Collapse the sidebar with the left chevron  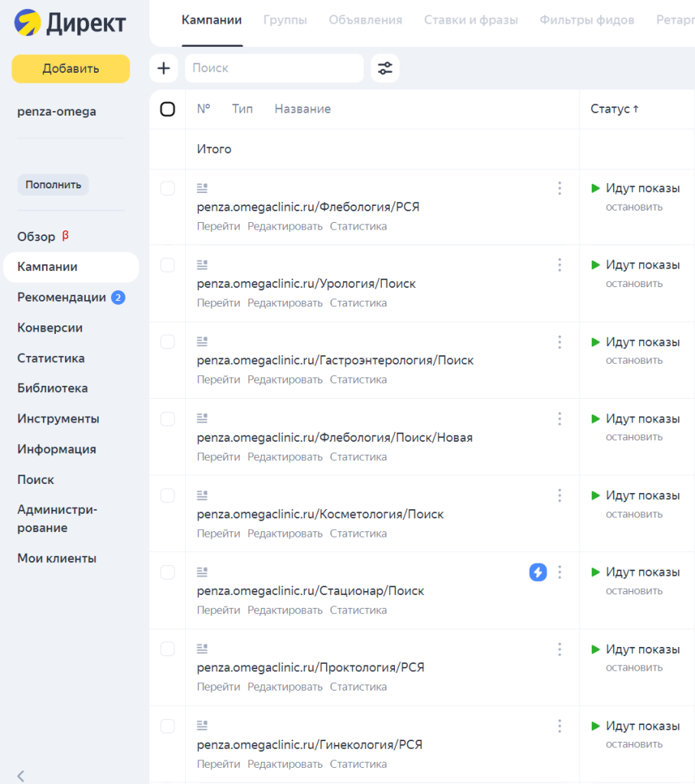tap(21, 776)
